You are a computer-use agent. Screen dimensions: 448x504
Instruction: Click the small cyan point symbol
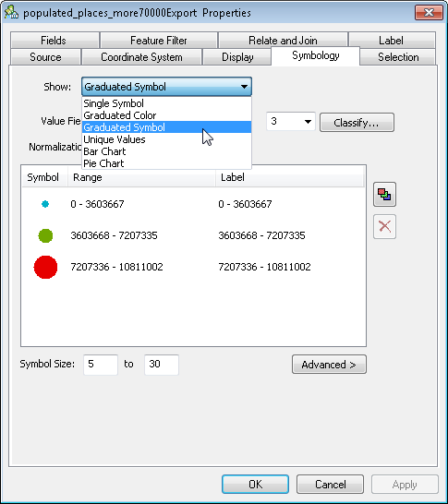45,204
